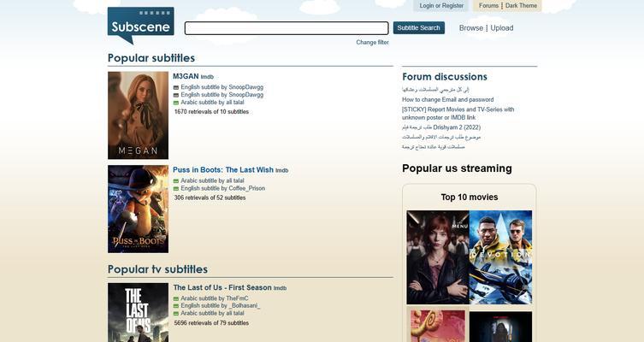Open the Upload menu link
The image size is (644, 342).
[x=502, y=28]
